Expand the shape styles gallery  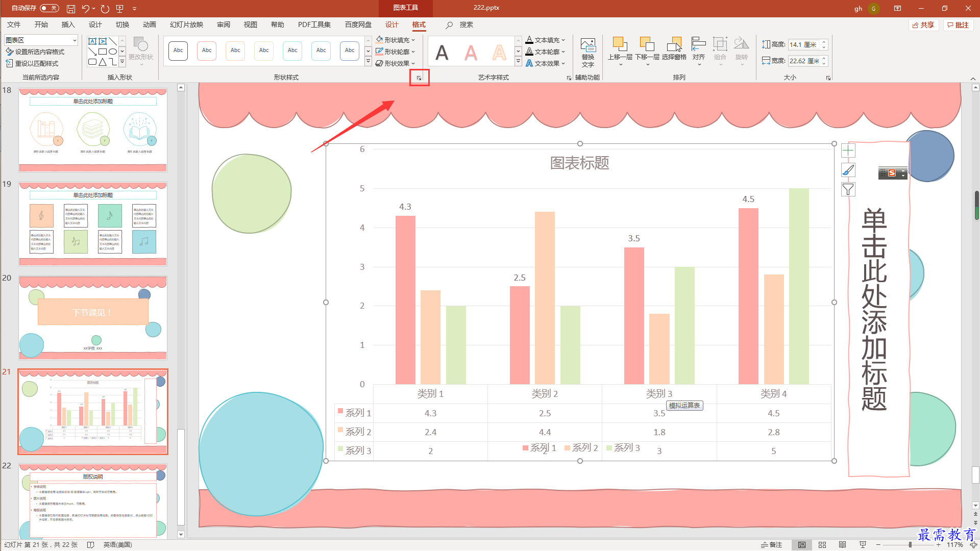tap(368, 62)
